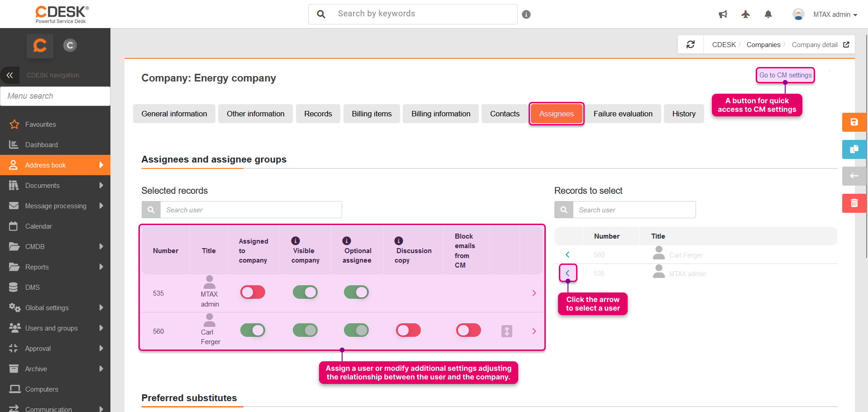The width and height of the screenshot is (868, 412).
Task: Open Dashboard in sidebar
Action: click(55, 145)
